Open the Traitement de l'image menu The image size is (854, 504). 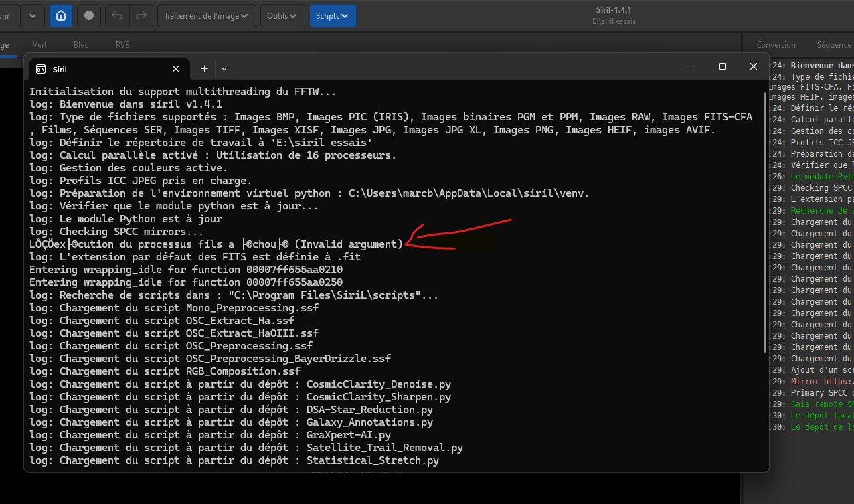[x=206, y=15]
